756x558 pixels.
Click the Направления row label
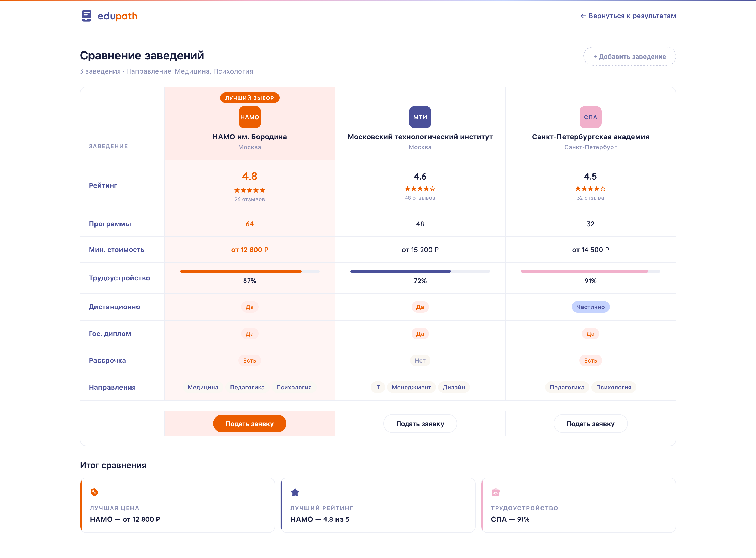112,388
